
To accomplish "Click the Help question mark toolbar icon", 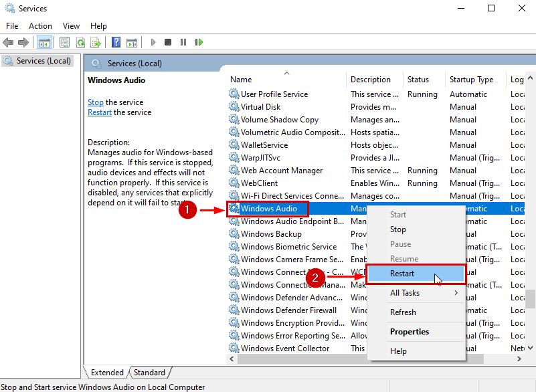I will coord(116,42).
